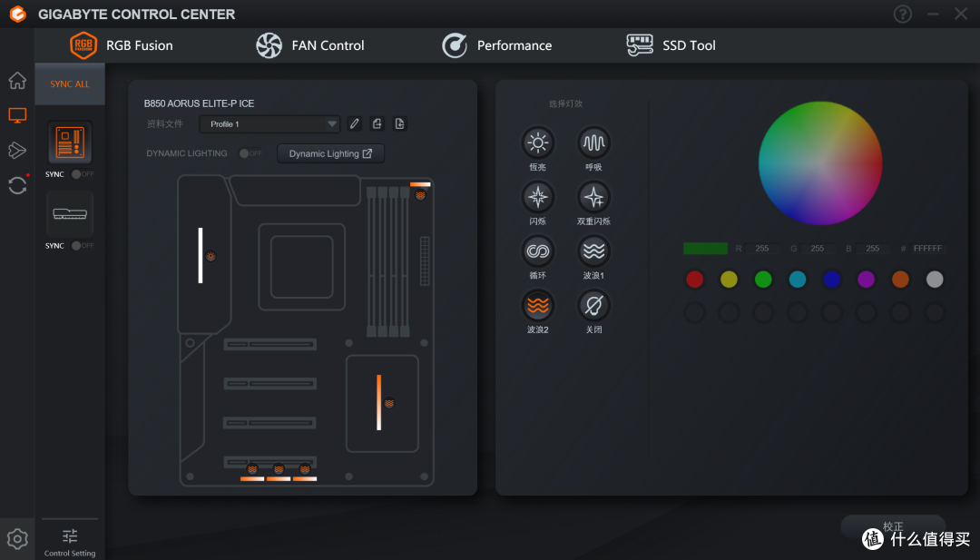Viewport: 980px width, 560px height.
Task: Toggle motherboard SYNC switch
Action: point(82,174)
